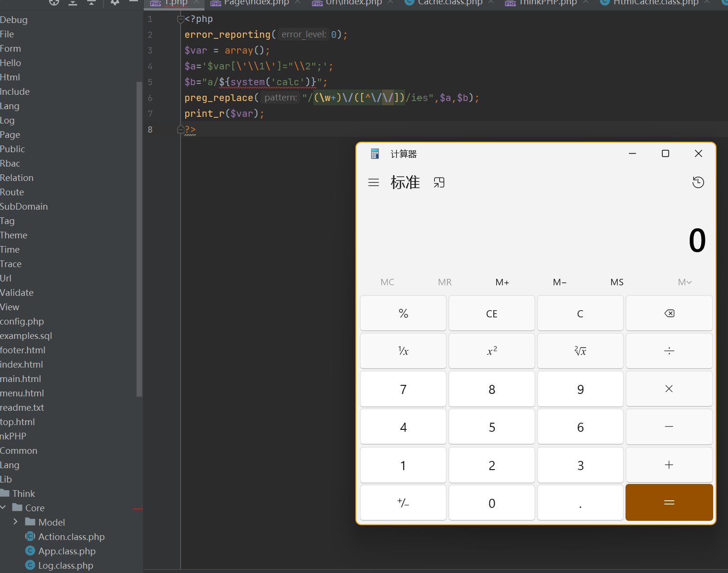
Task: Click the Log.class.php file icon
Action: click(x=30, y=565)
